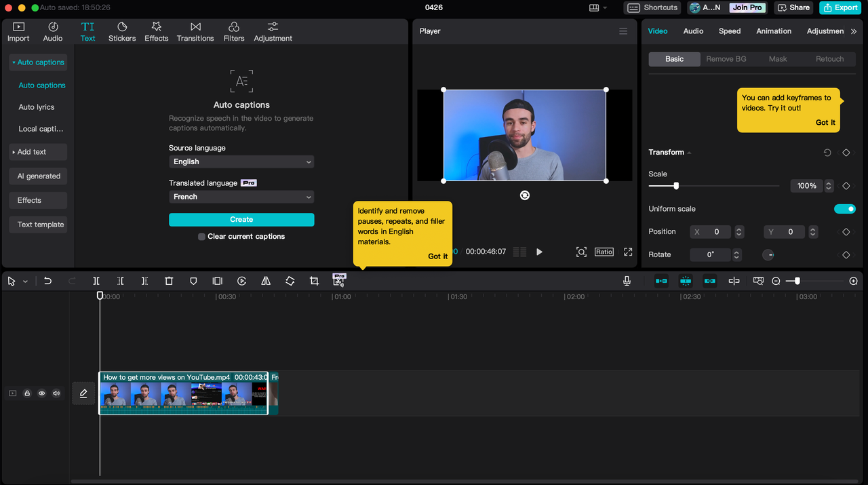Open the Import media tab
This screenshot has width=868, height=485.
pyautogui.click(x=18, y=32)
